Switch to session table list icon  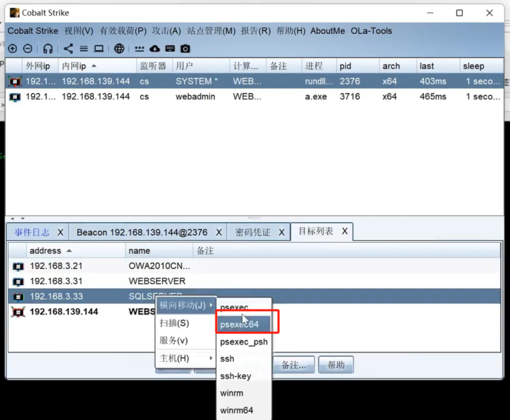pos(84,49)
